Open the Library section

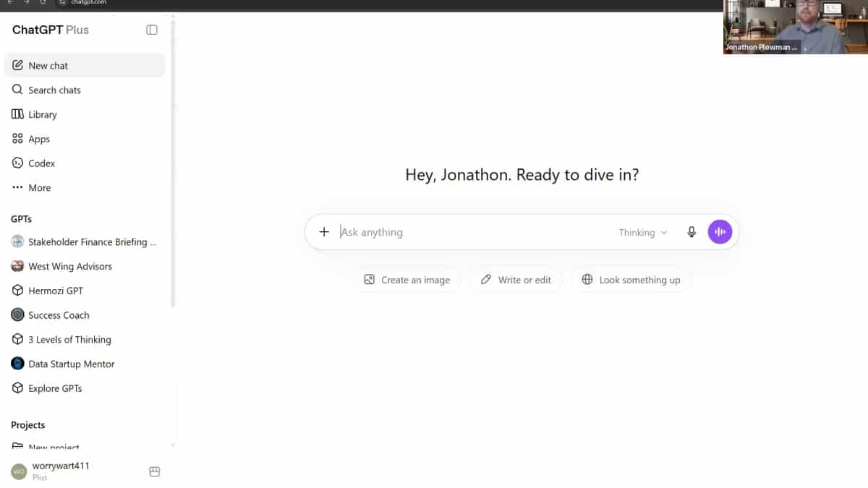coord(85,114)
